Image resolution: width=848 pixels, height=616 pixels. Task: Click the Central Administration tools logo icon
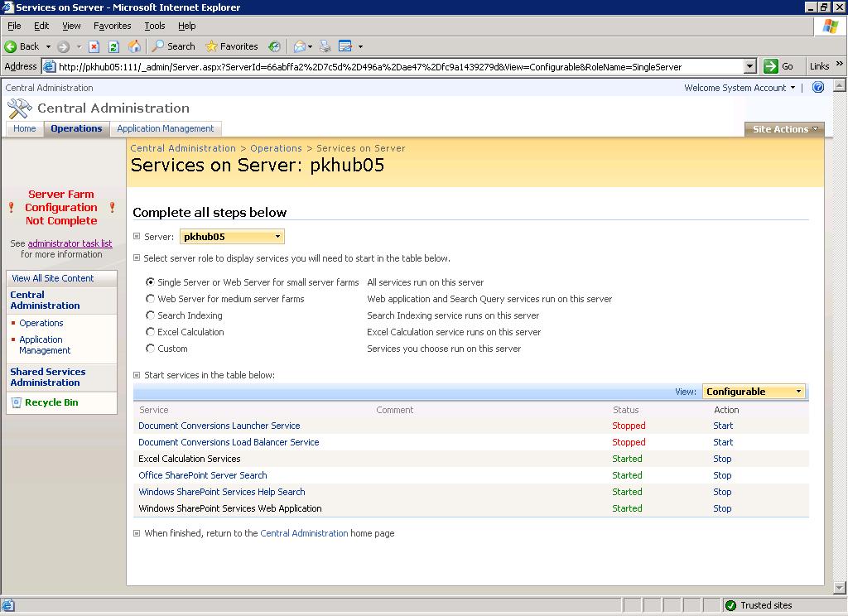(x=20, y=108)
